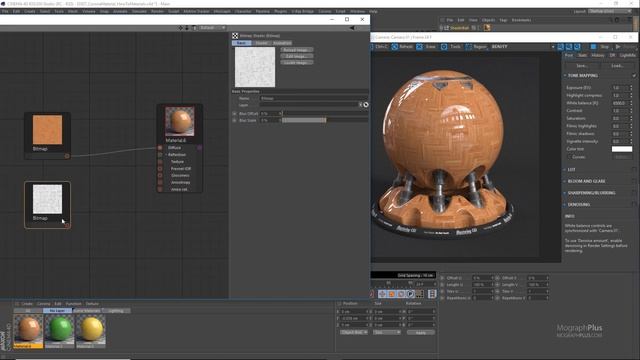Open the Corona menu in material manager
The height and width of the screenshot is (360, 640).
(x=44, y=304)
